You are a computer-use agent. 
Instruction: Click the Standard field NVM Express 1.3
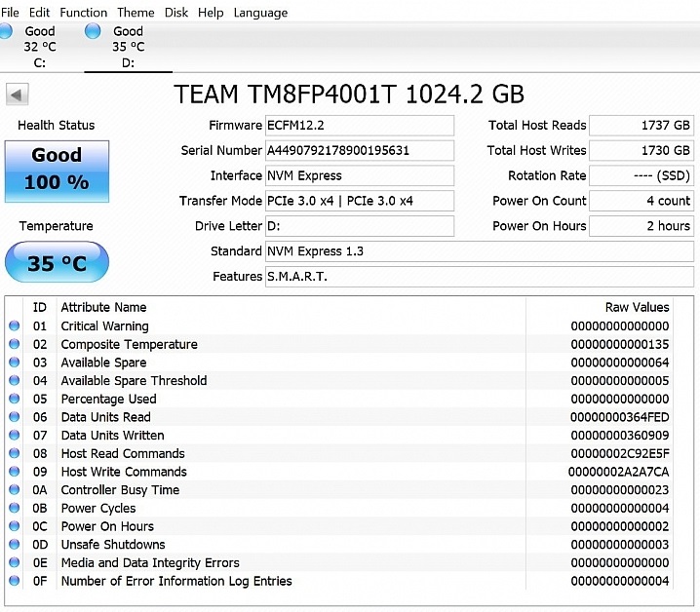tap(480, 251)
